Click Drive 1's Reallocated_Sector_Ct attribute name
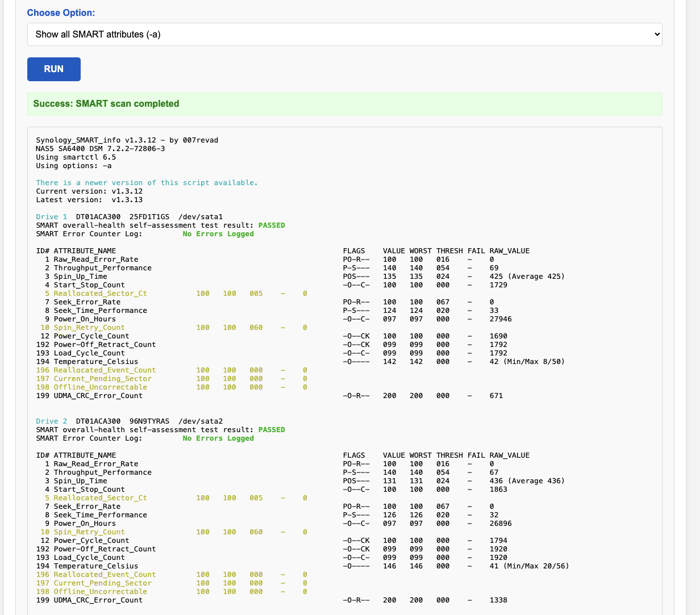700x615 pixels. (101, 294)
